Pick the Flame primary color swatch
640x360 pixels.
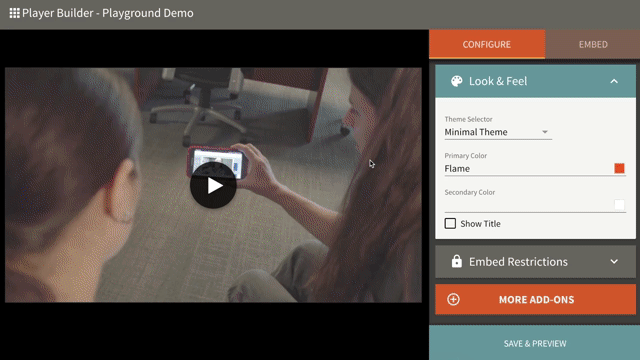619,168
